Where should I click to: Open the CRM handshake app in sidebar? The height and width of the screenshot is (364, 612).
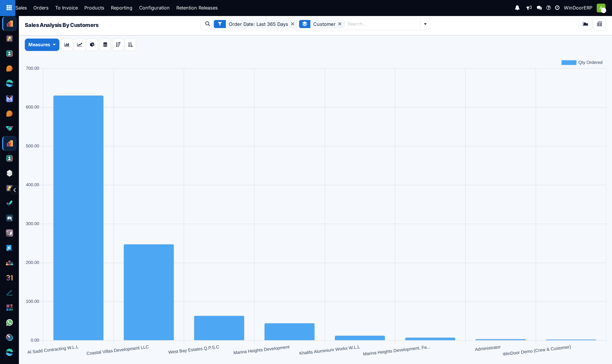9,128
